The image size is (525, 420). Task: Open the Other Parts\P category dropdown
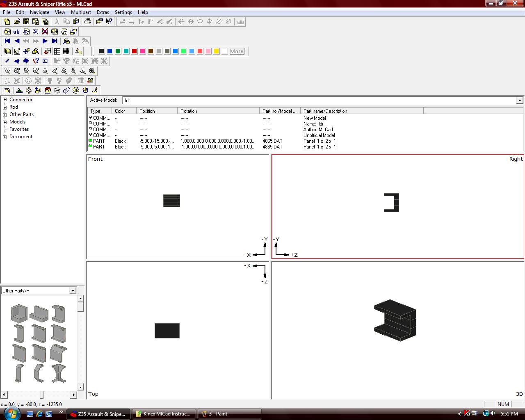click(73, 291)
